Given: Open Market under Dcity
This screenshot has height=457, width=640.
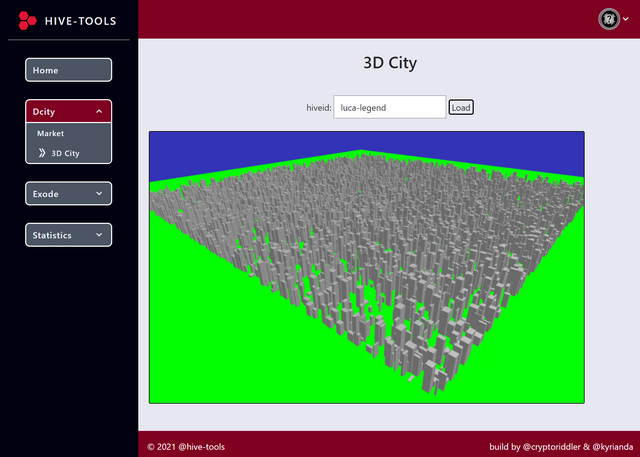Looking at the screenshot, I should [x=50, y=133].
